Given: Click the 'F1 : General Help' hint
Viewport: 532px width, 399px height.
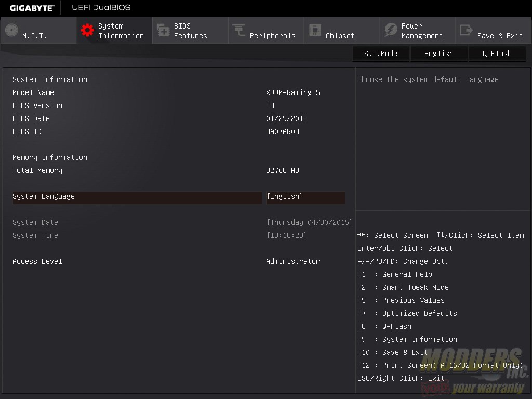Looking at the screenshot, I should point(395,274).
